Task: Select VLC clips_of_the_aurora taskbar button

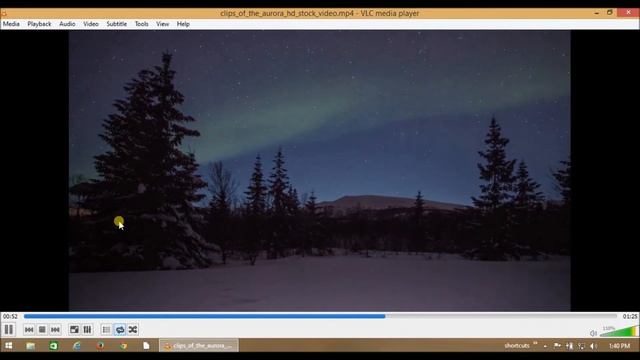Action: point(199,346)
